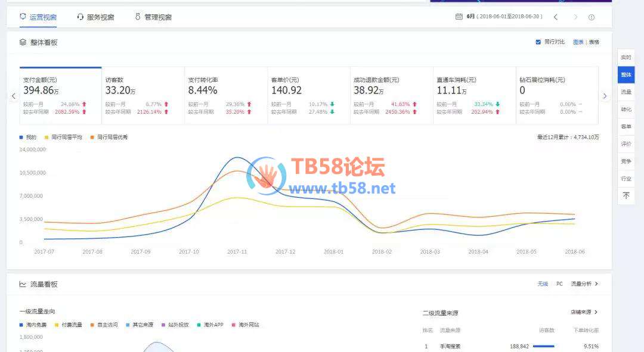This screenshot has width=644, height=352.
Task: Open the 店铺来源 link
Action: pyautogui.click(x=584, y=312)
